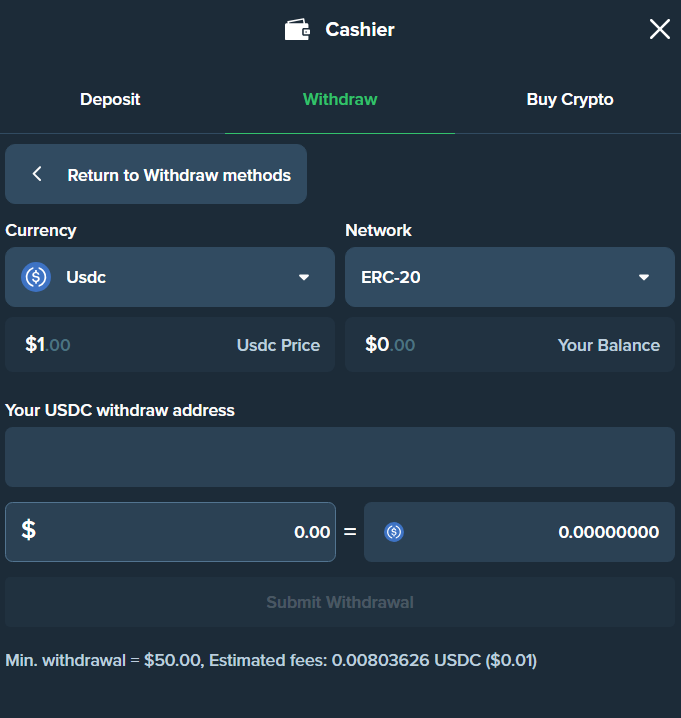
Task: Click the dollar amount input field
Action: click(x=170, y=532)
